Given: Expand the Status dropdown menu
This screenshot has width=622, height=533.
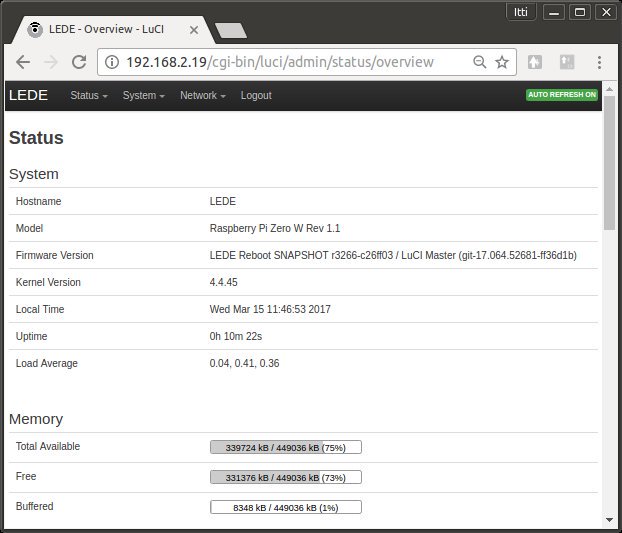Looking at the screenshot, I should coord(89,96).
